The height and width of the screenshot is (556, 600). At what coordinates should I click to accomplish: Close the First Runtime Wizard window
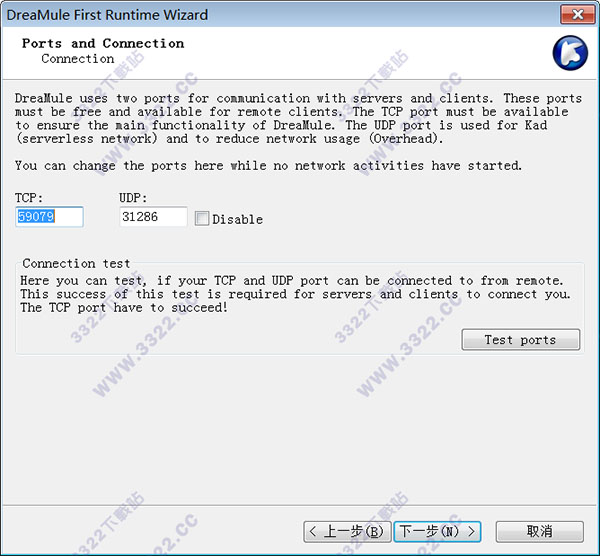[x=578, y=15]
